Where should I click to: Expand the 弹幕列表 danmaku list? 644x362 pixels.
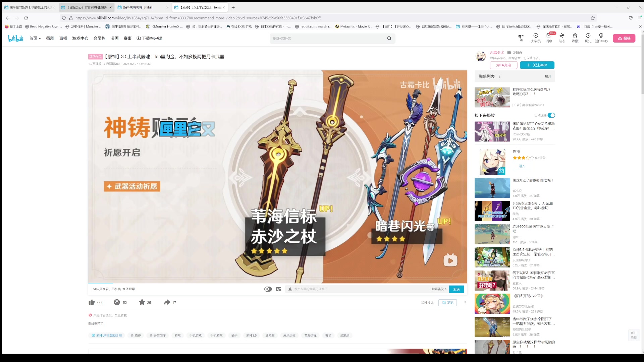[x=548, y=76]
